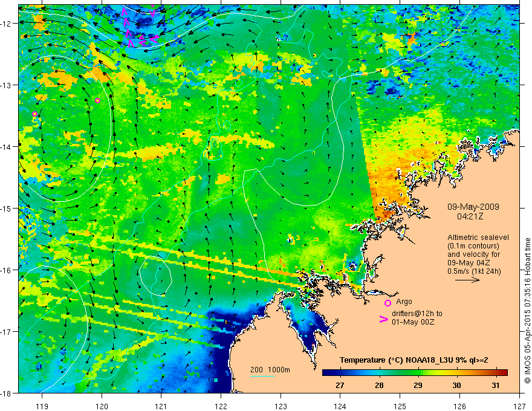
Task: Click the 'and velocity for' text
Action: coord(473,254)
